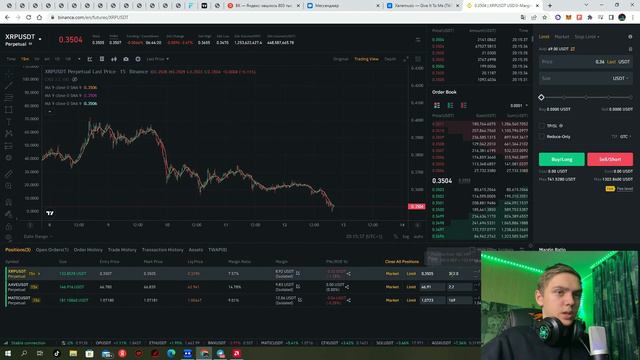Viewport: 640px width, 360px height.
Task: Select the text annotation tool
Action: click(x=9, y=122)
